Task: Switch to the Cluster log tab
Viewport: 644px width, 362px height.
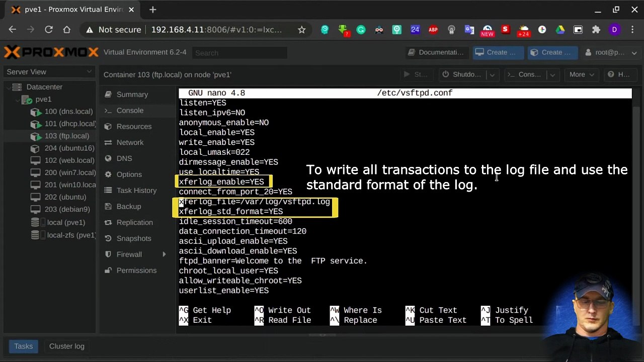Action: (x=66, y=346)
